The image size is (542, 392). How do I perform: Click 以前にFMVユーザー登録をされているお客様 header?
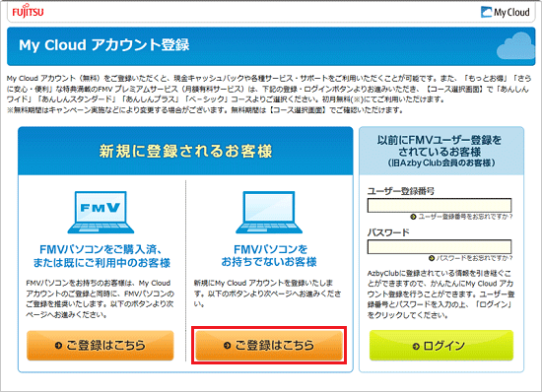pos(440,151)
